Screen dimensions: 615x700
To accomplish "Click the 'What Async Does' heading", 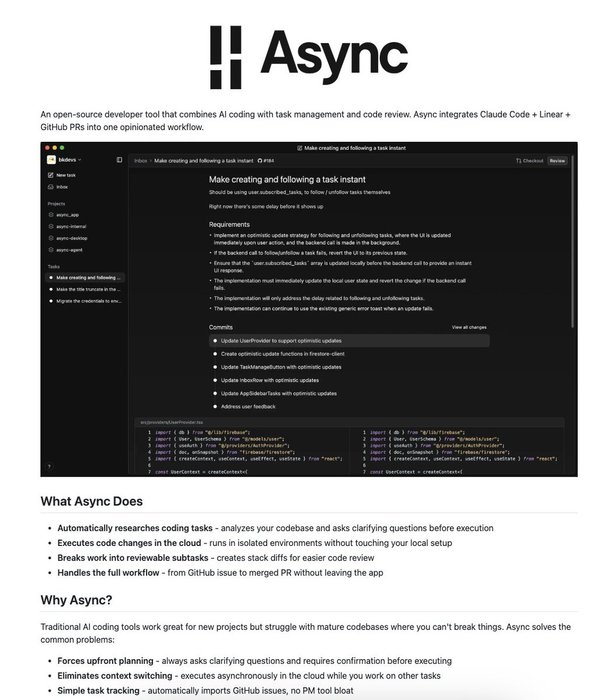I will click(x=91, y=501).
